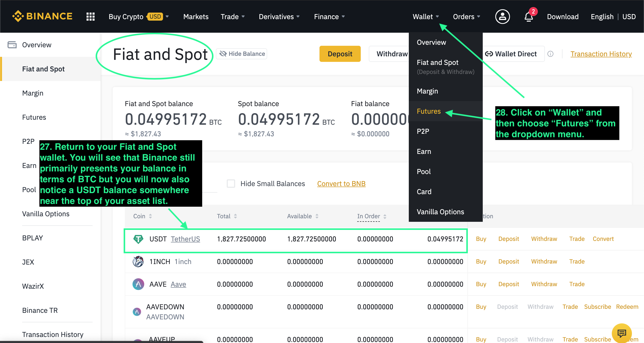Open the notifications bell icon
644x343 pixels.
coord(529,17)
